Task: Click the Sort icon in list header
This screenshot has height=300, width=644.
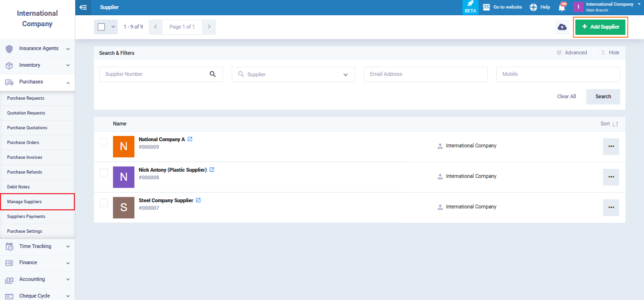Action: click(x=615, y=124)
